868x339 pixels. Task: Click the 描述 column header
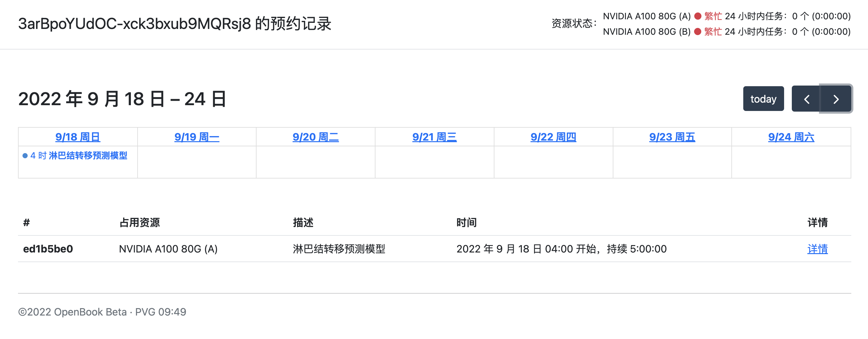(303, 222)
